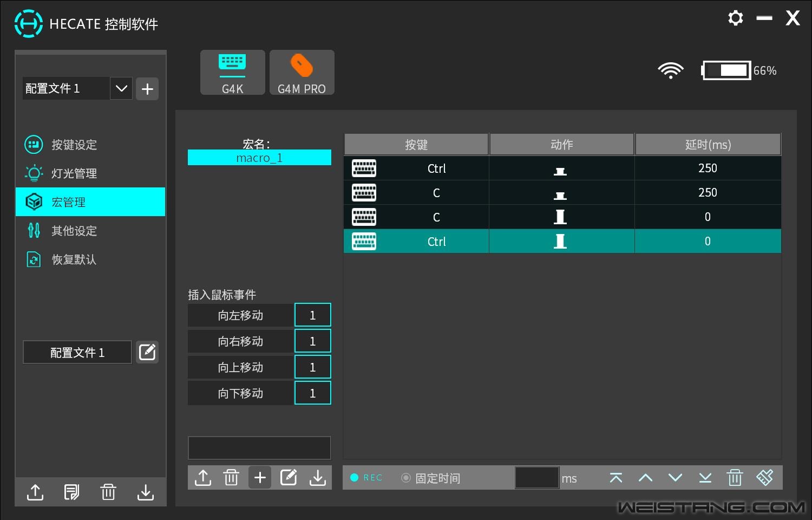Viewport: 812px width, 520px height.
Task: Add new macro with plus icon
Action: point(260,478)
